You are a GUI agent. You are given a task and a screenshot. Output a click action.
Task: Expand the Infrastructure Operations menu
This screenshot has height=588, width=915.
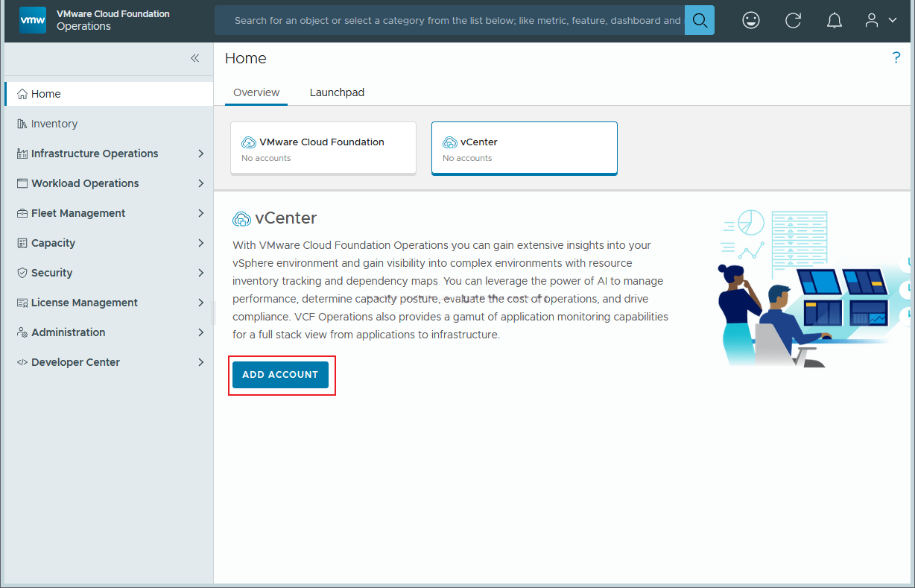coord(95,154)
